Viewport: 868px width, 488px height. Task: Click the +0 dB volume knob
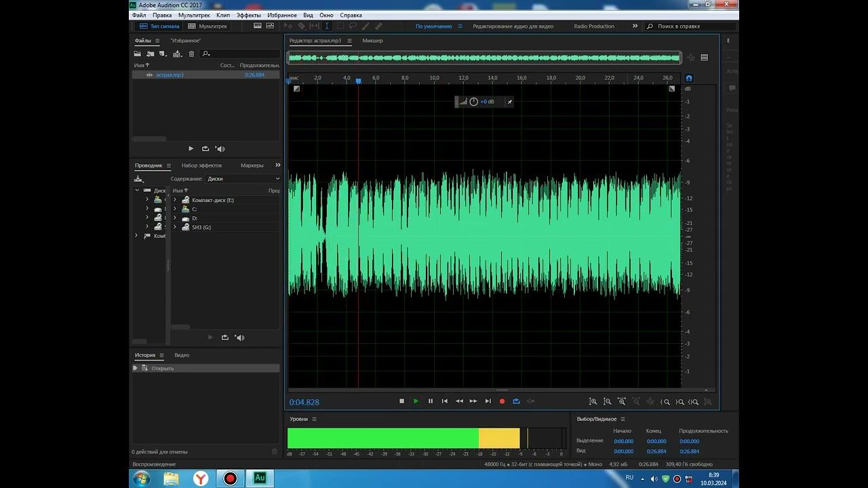click(473, 102)
